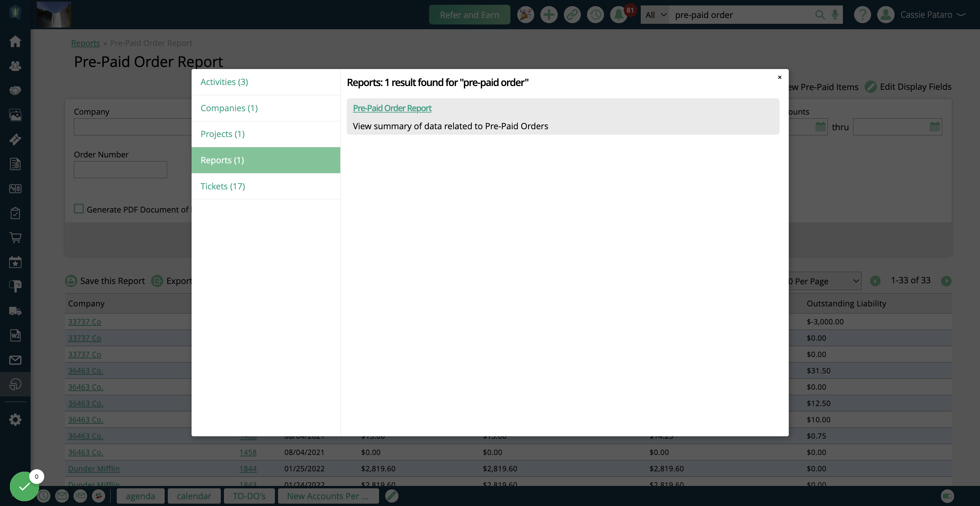Open the recent history clock icon in header
This screenshot has height=506, width=980.
[x=595, y=15]
